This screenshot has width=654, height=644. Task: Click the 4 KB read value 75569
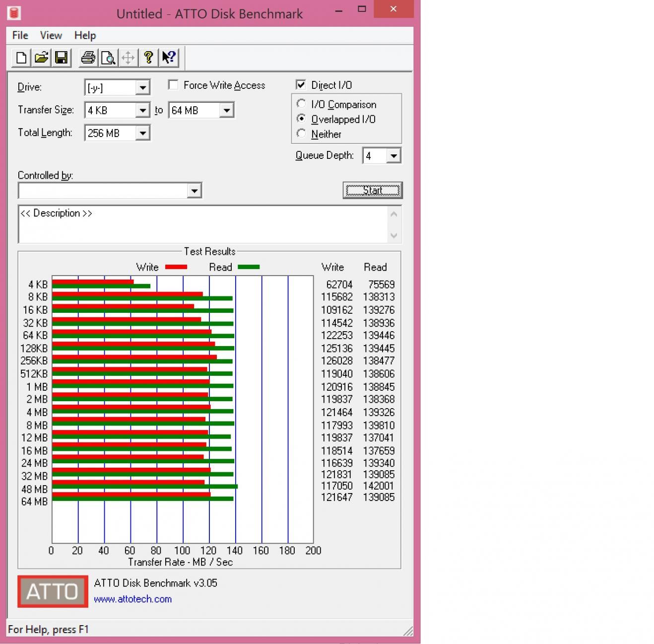pos(382,285)
